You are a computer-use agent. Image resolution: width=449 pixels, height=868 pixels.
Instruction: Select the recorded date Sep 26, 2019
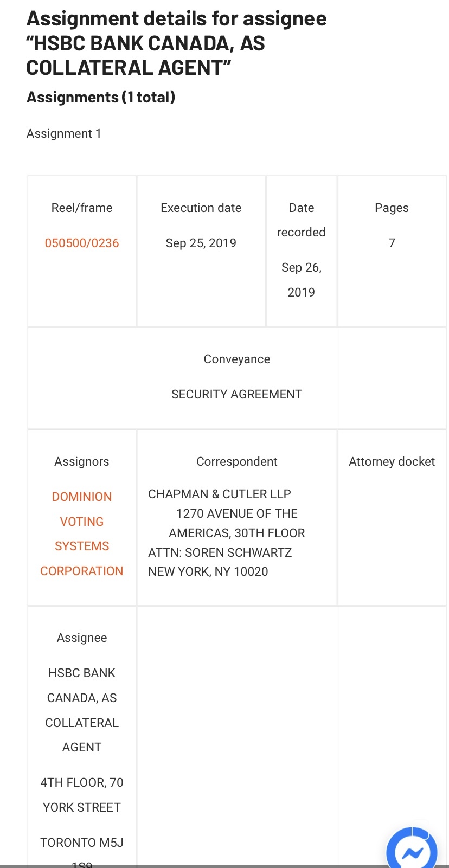coord(302,280)
